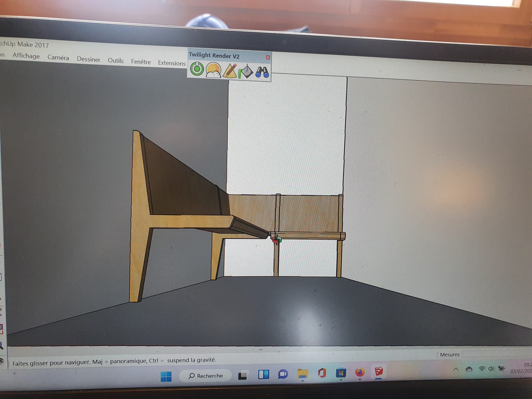
Task: Click the Windows Start button
Action: click(166, 376)
